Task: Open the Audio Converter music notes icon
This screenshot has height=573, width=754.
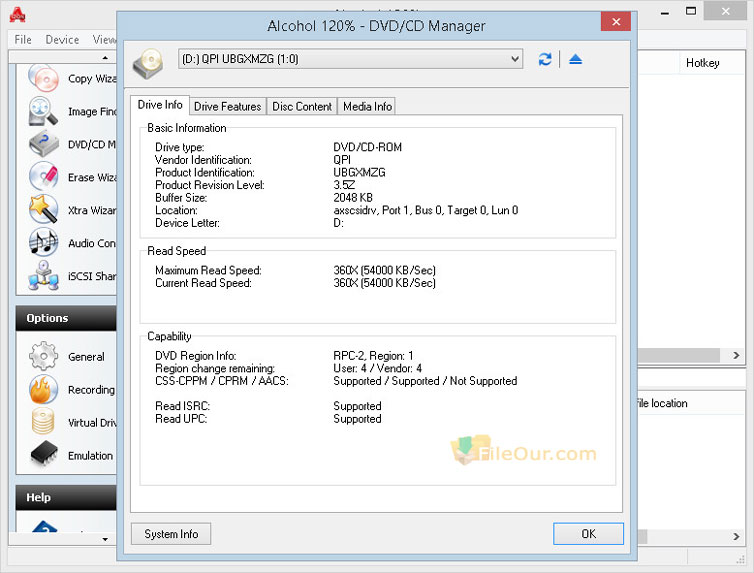Action: pos(43,242)
